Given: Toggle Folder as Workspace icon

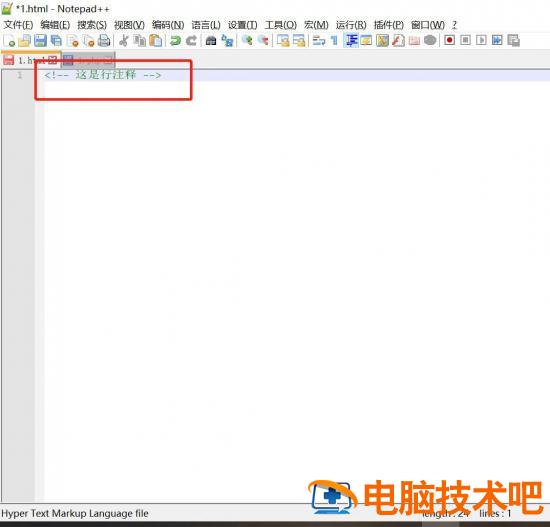Looking at the screenshot, I should click(414, 41).
